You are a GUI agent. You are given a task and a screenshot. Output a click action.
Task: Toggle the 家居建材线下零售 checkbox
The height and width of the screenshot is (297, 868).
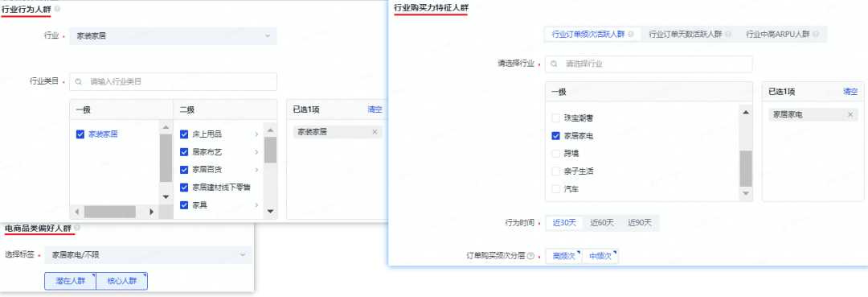coord(184,188)
